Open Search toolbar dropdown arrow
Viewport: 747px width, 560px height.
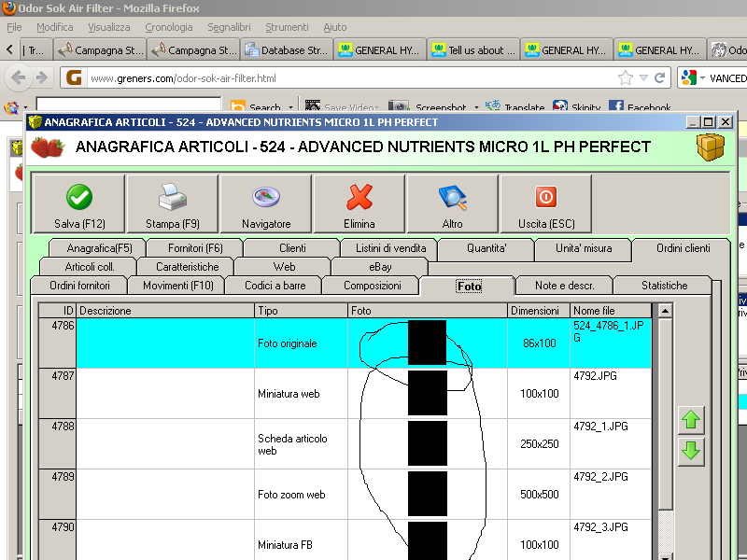point(290,107)
